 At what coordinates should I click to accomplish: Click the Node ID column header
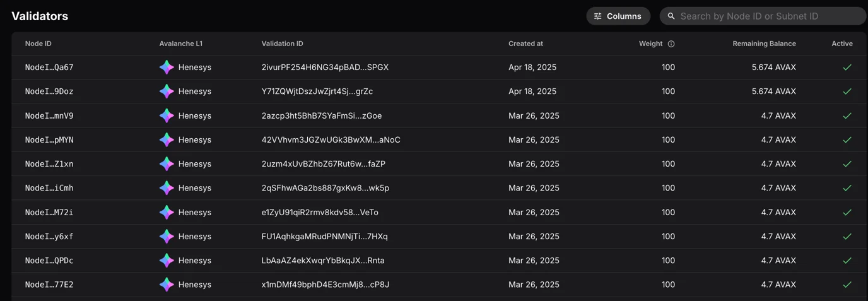point(38,44)
